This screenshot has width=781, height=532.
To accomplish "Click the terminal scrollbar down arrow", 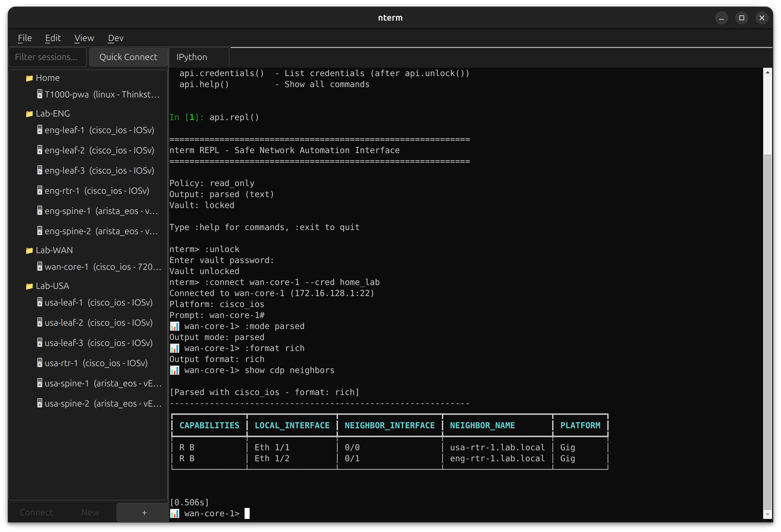I will point(768,514).
